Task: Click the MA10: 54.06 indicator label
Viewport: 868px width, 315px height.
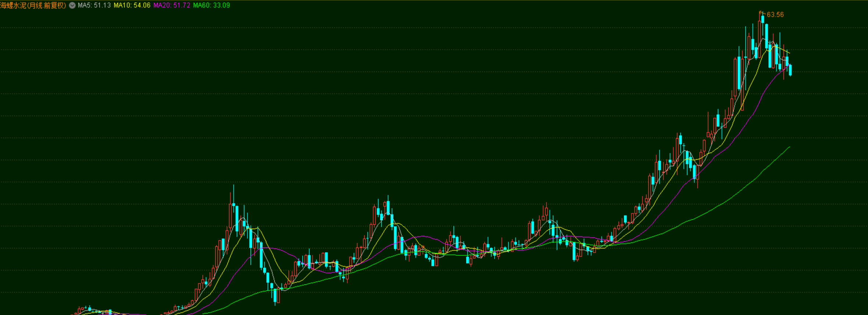Action: (x=132, y=6)
